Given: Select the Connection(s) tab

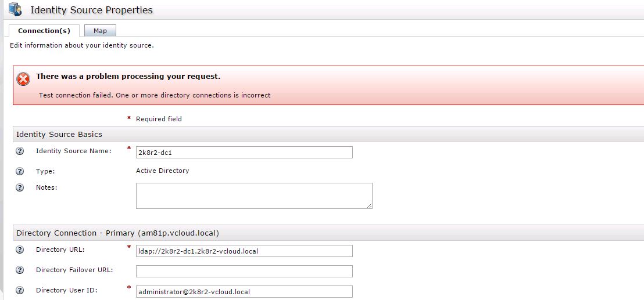Looking at the screenshot, I should (x=44, y=31).
